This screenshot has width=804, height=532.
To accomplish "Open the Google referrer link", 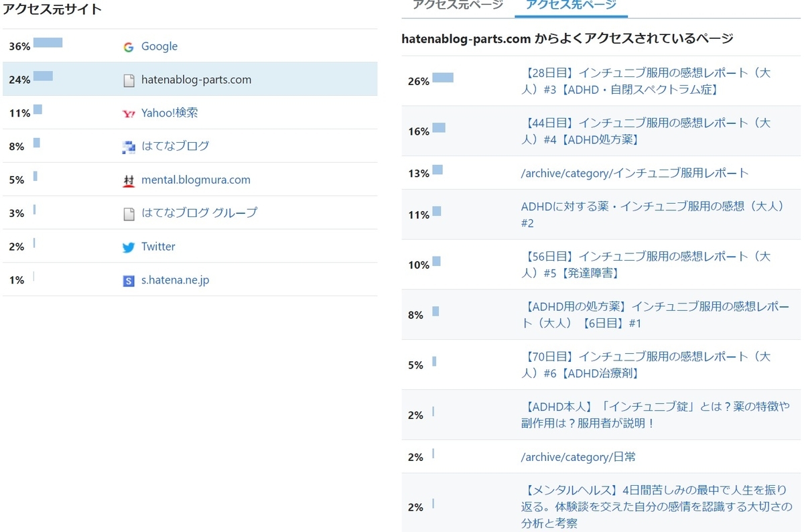I will point(159,46).
